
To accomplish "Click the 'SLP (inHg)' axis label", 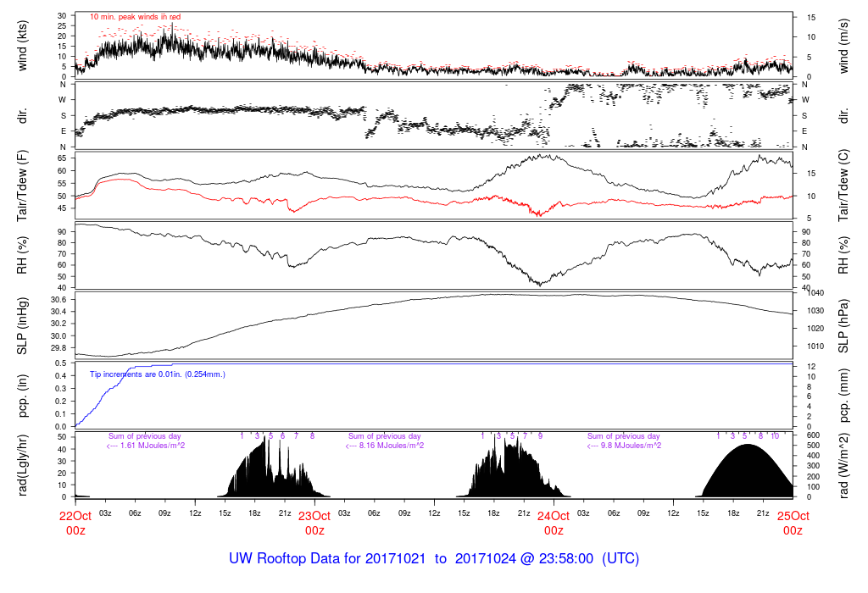I will [23, 326].
